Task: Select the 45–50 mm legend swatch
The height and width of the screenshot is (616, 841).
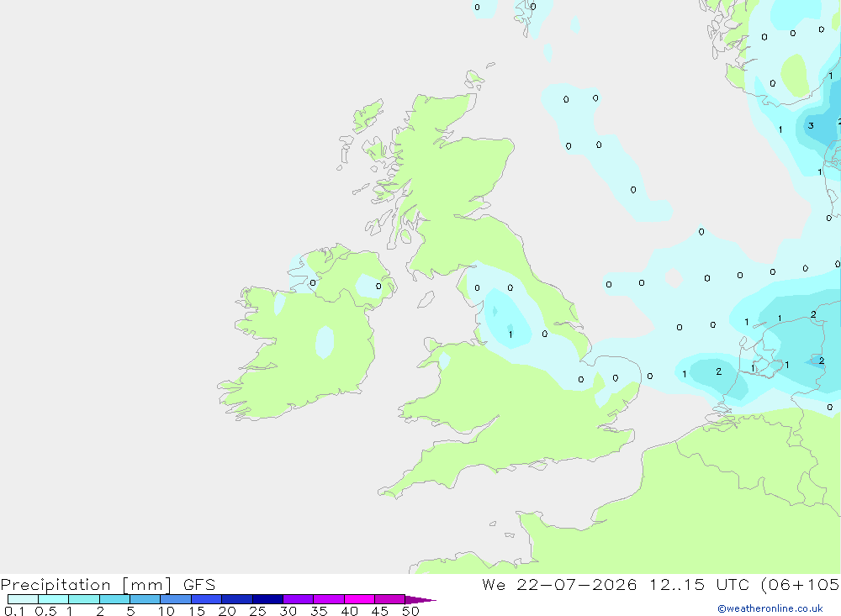Action: coord(390,599)
